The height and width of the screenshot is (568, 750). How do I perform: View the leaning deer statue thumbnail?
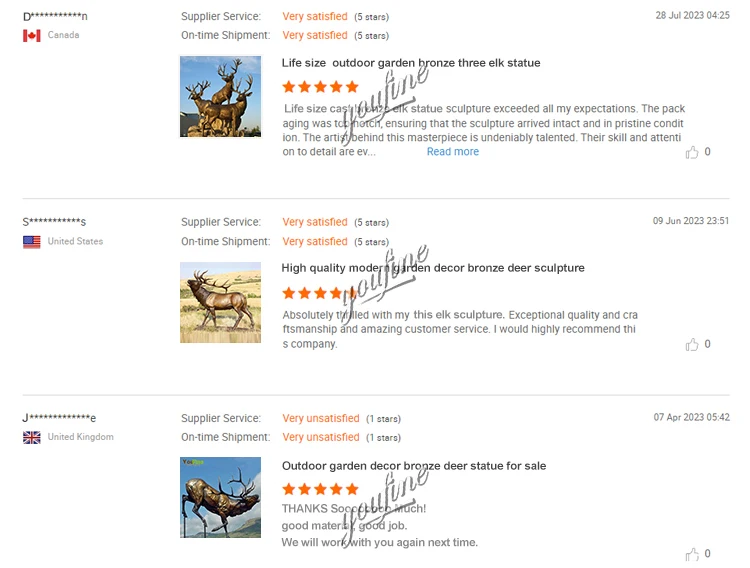coord(221,498)
